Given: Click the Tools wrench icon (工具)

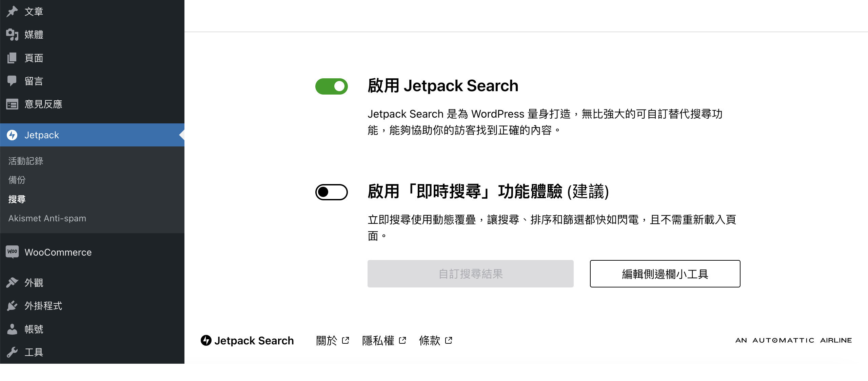Looking at the screenshot, I should point(12,352).
